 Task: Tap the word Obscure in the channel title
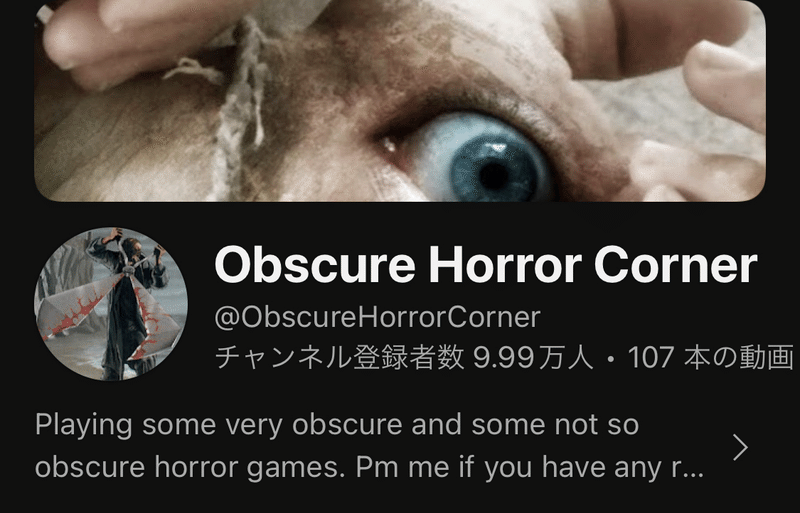tap(315, 265)
